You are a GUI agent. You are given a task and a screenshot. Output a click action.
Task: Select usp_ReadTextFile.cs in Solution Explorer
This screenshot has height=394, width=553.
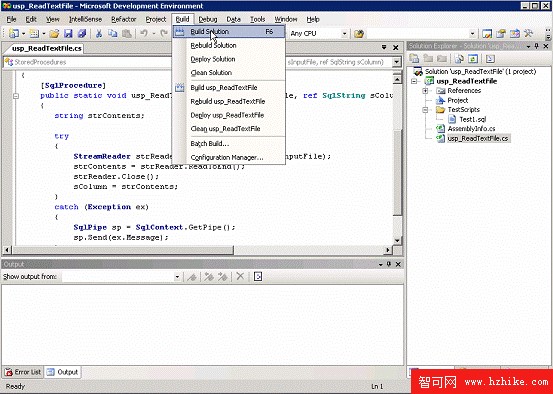[x=473, y=138]
